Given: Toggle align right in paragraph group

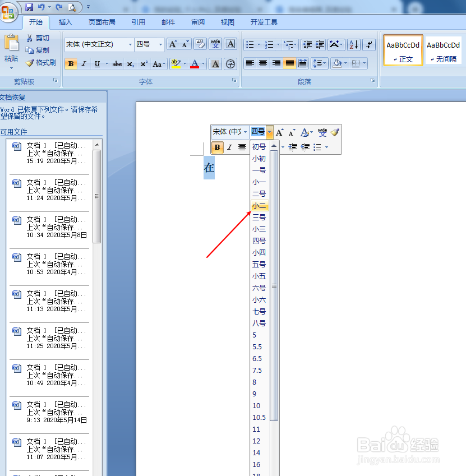Looking at the screenshot, I should pyautogui.click(x=276, y=64).
